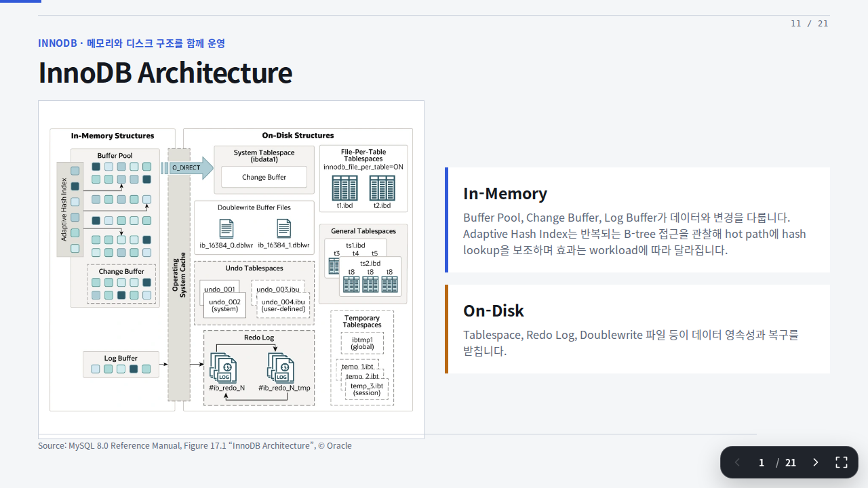Click the current slide number field
This screenshot has height=488, width=868.
click(762, 462)
